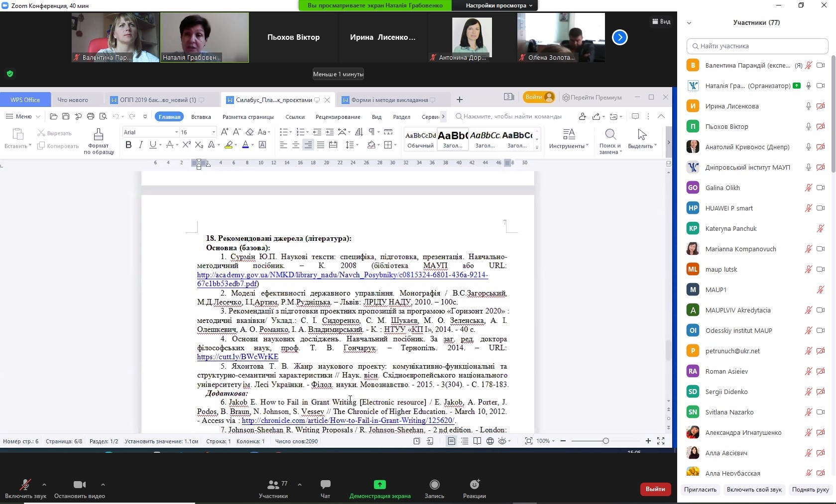Click the red Выйти leave button
The image size is (836, 504).
655,489
